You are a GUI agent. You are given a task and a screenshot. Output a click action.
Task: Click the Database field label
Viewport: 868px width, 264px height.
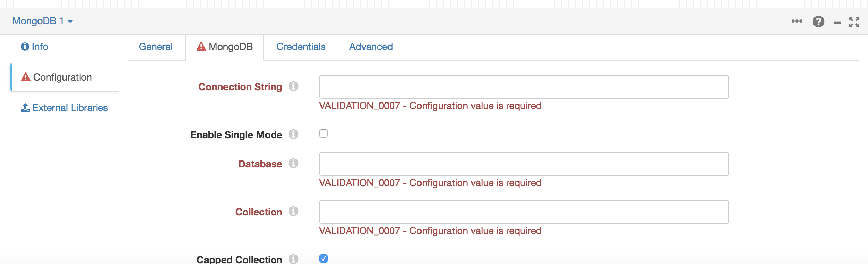(260, 164)
